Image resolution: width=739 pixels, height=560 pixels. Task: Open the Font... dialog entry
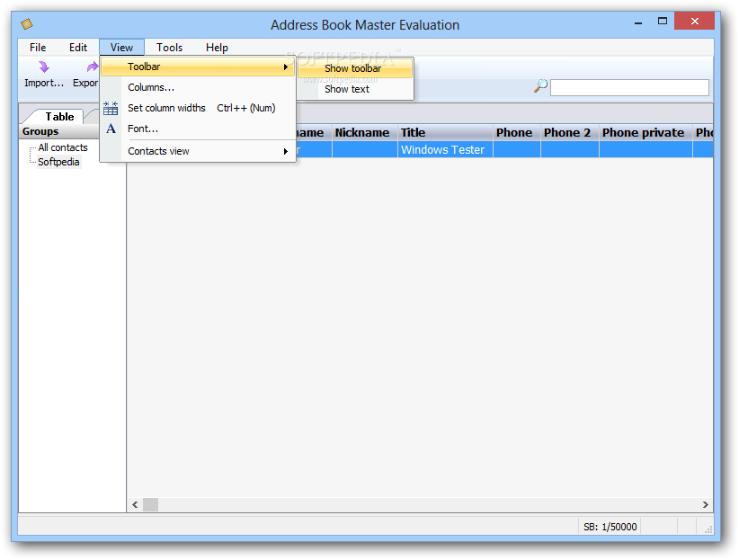pos(198,129)
